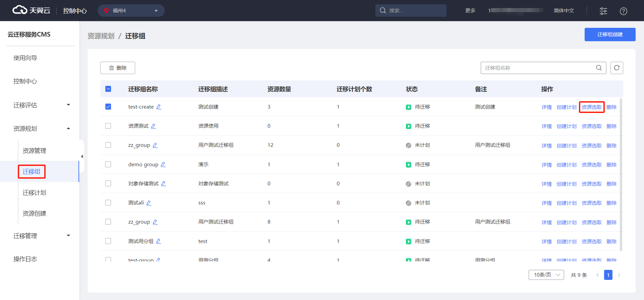Click the location pin icon in region selector
This screenshot has height=300, width=644.
click(x=106, y=10)
